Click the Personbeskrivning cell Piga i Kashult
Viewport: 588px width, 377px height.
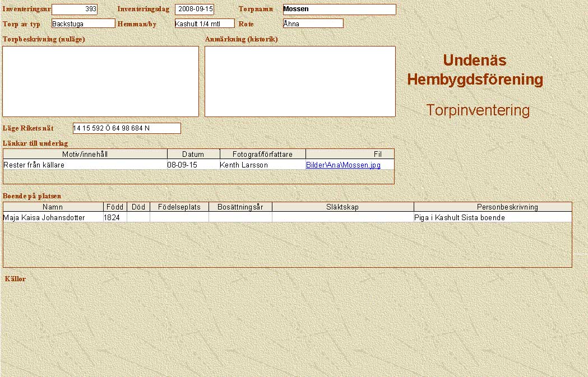[x=459, y=217]
